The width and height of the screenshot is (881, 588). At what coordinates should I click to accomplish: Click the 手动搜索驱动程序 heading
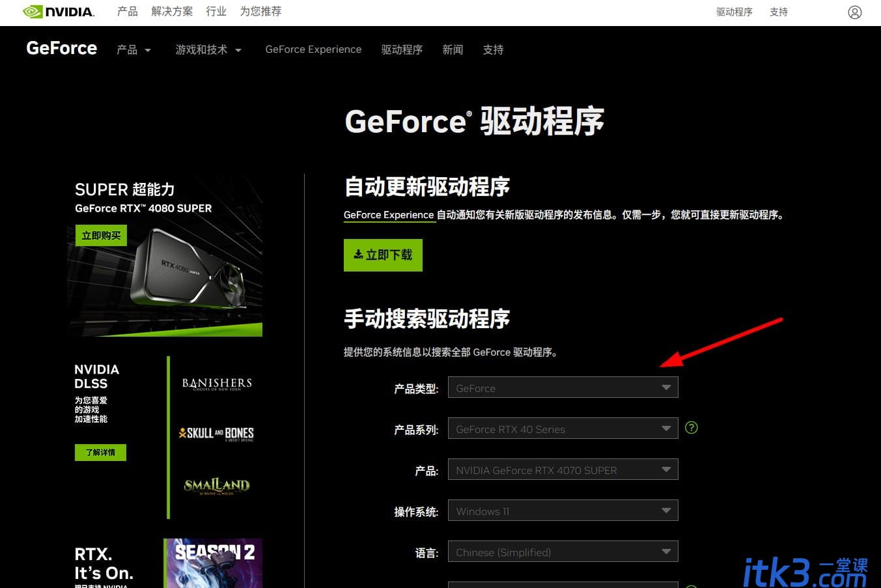point(427,318)
